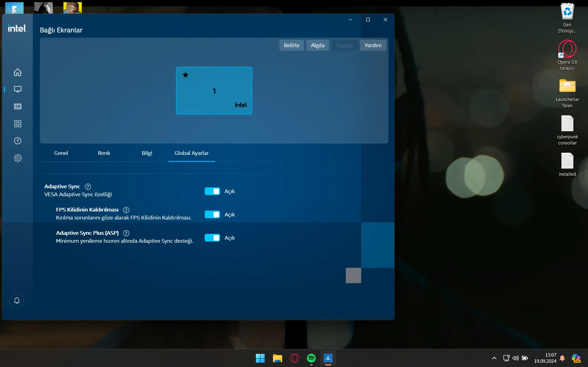Disable FPS Kilidinin Kaldırılması switch
The width and height of the screenshot is (588, 367).
(212, 215)
